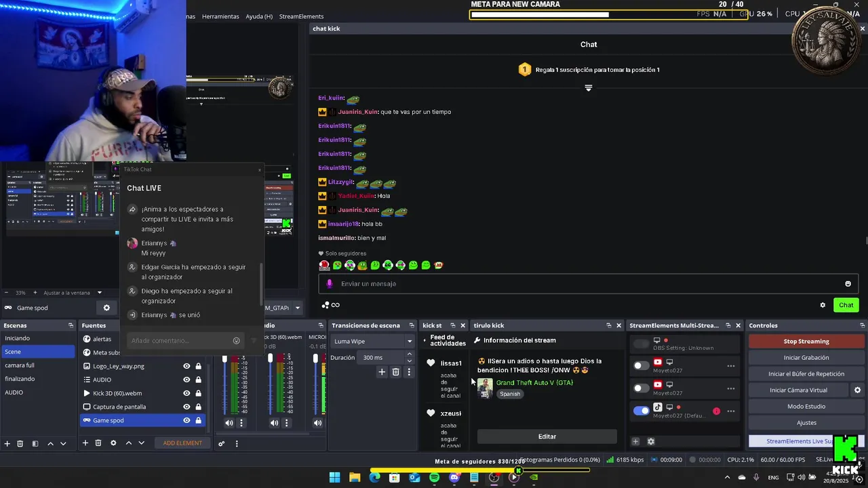Select Iniciando scene
868x488 pixels.
pyautogui.click(x=37, y=338)
